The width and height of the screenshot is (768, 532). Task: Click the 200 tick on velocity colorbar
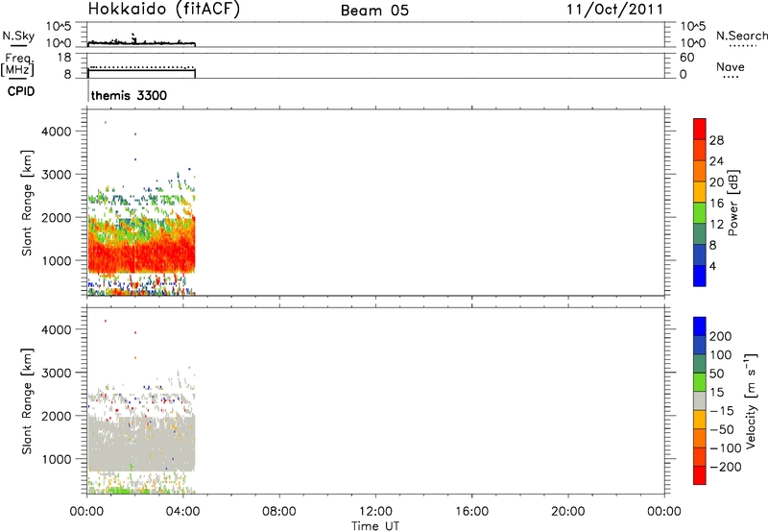pos(721,336)
